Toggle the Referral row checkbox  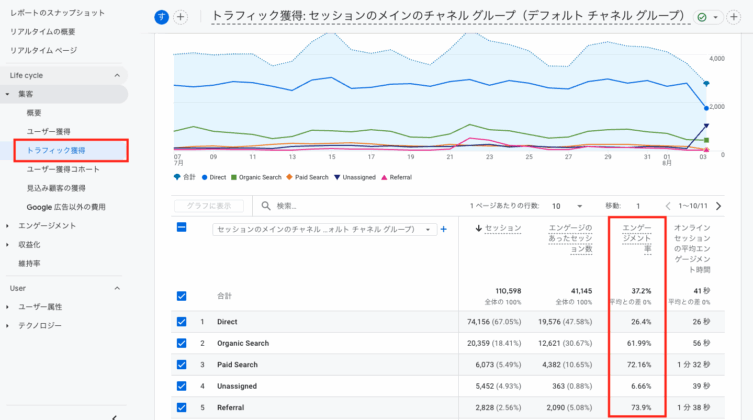pos(181,407)
